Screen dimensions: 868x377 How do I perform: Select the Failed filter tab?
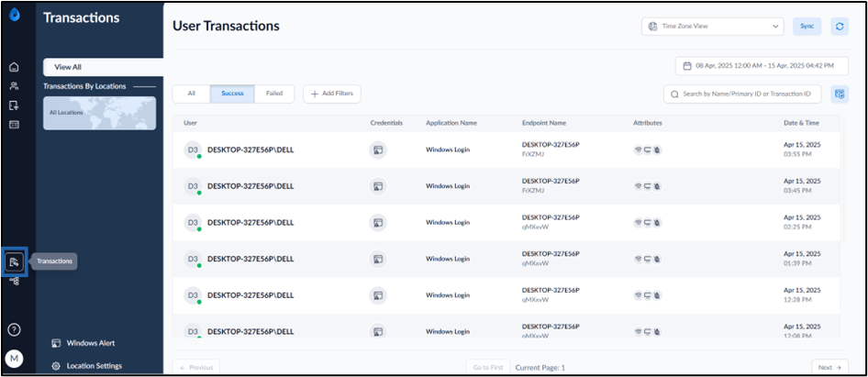click(274, 94)
